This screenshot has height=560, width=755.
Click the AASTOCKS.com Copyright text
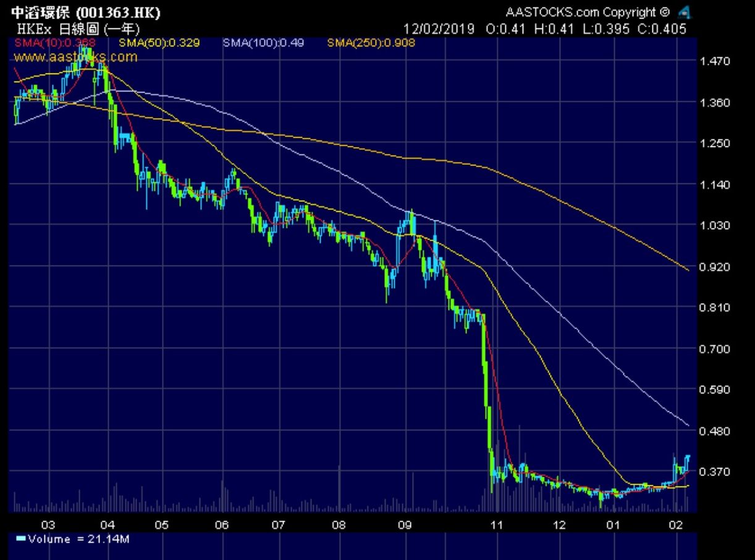coord(588,12)
